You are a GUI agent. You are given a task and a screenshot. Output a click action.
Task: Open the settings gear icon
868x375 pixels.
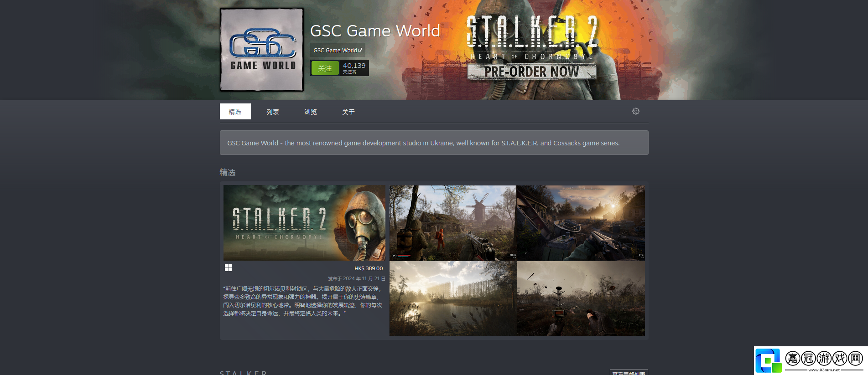click(635, 111)
